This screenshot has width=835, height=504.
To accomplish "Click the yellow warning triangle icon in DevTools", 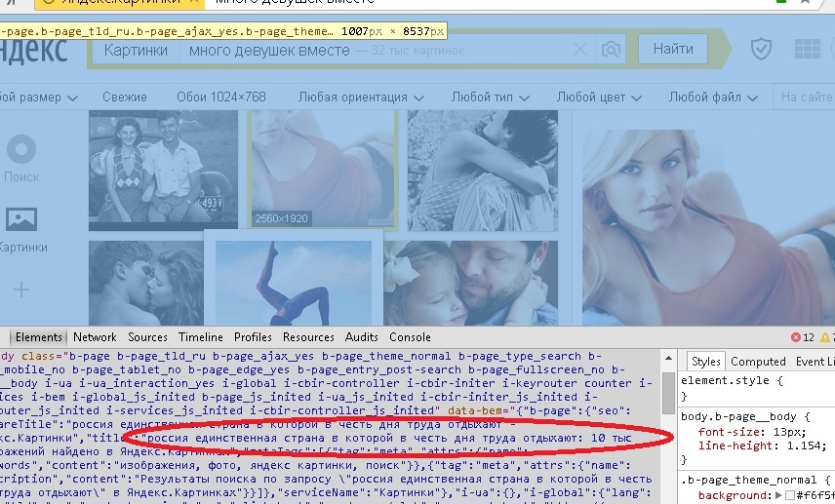I will 825,337.
